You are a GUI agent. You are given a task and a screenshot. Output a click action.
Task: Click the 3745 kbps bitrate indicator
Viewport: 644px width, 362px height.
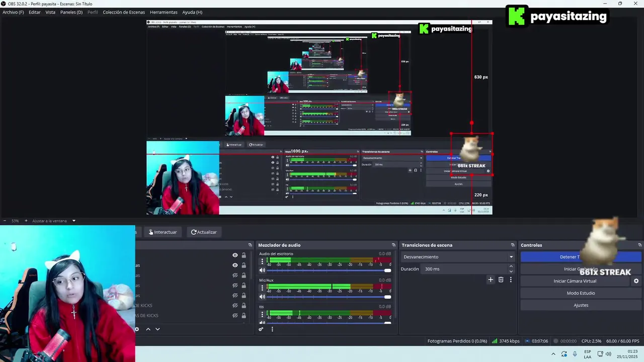(506, 341)
